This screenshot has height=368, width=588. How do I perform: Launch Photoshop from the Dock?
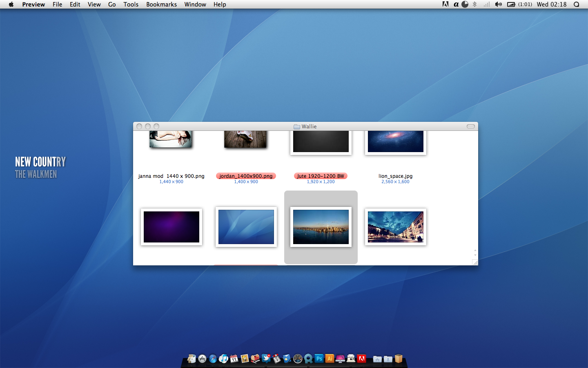click(x=319, y=359)
